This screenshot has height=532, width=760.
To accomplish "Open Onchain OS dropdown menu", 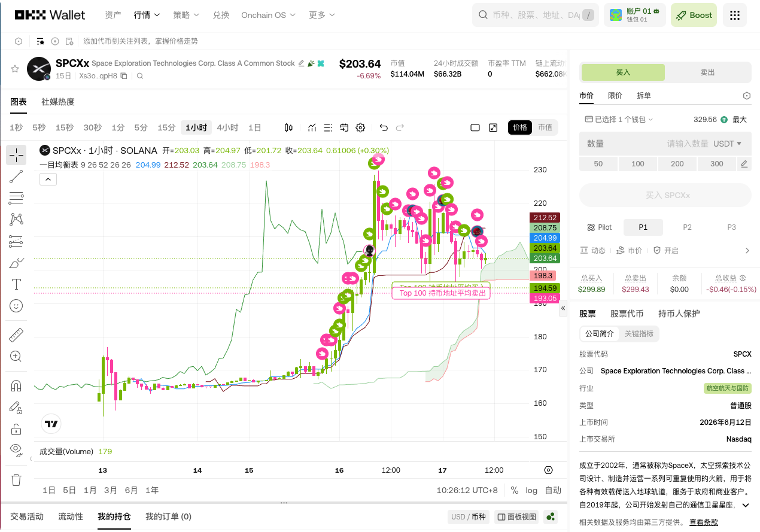I will [268, 15].
